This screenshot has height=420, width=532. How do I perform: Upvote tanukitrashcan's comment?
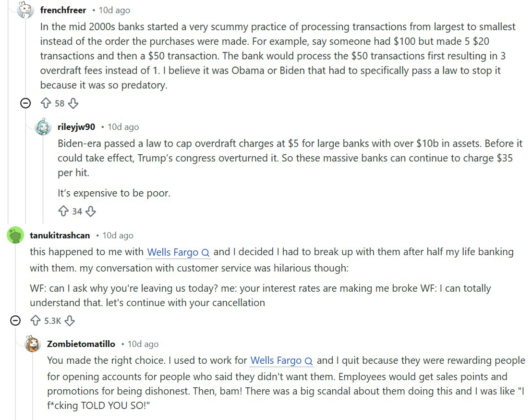point(36,321)
